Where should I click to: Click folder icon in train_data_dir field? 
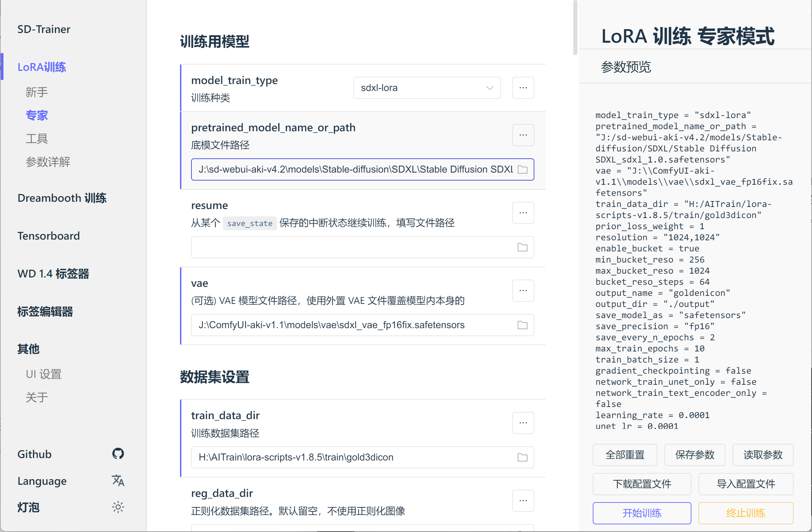523,457
